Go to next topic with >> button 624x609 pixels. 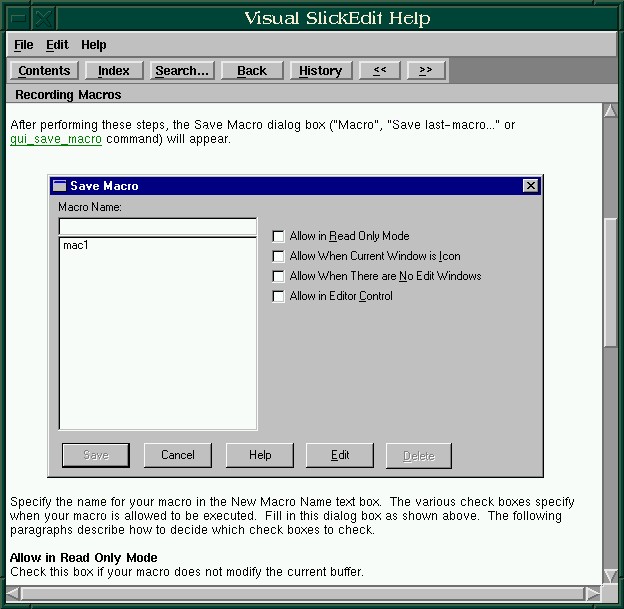[x=426, y=71]
